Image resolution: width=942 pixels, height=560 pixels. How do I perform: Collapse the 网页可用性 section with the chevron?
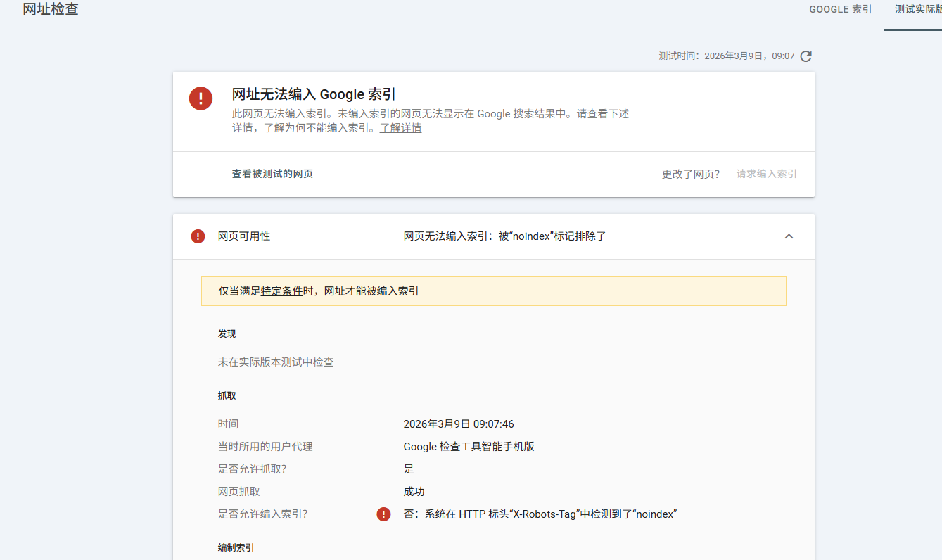(x=789, y=236)
